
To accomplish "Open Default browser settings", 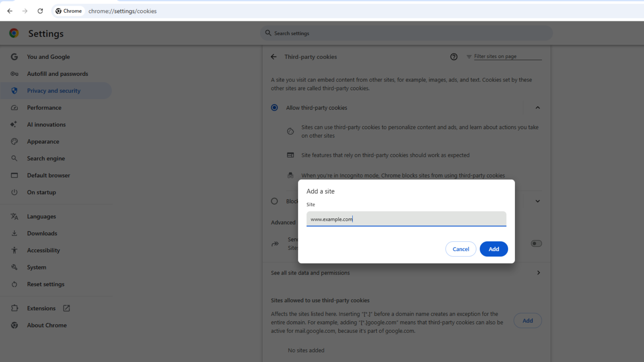I will point(49,175).
